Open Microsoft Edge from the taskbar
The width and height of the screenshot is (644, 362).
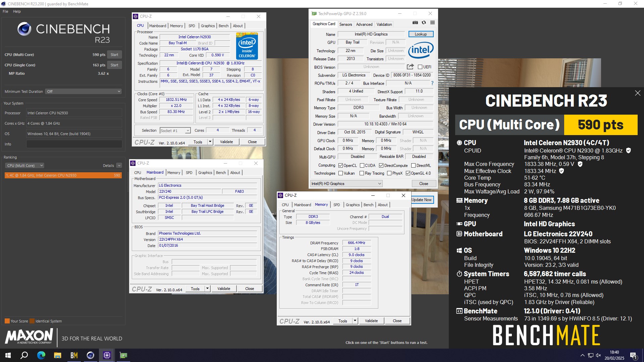[x=41, y=355]
